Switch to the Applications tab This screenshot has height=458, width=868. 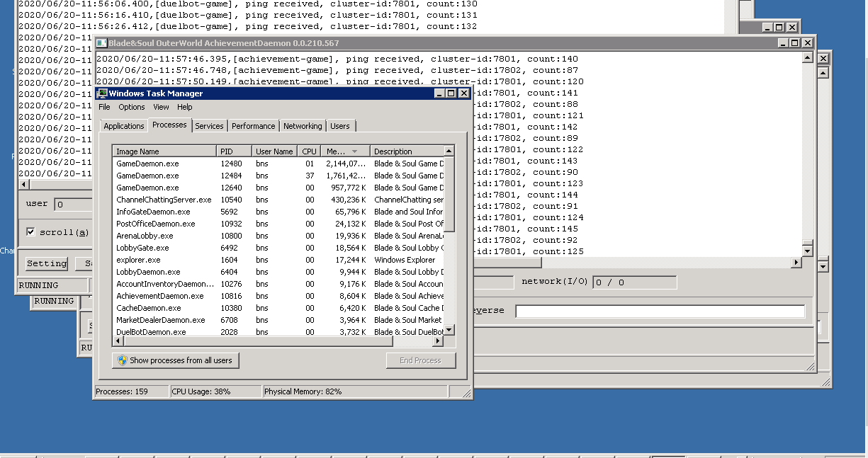[124, 126]
